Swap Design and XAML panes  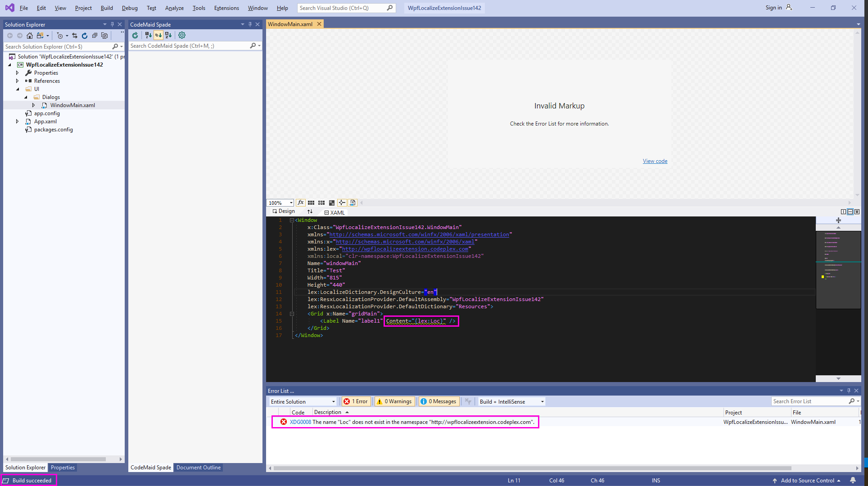tap(310, 211)
